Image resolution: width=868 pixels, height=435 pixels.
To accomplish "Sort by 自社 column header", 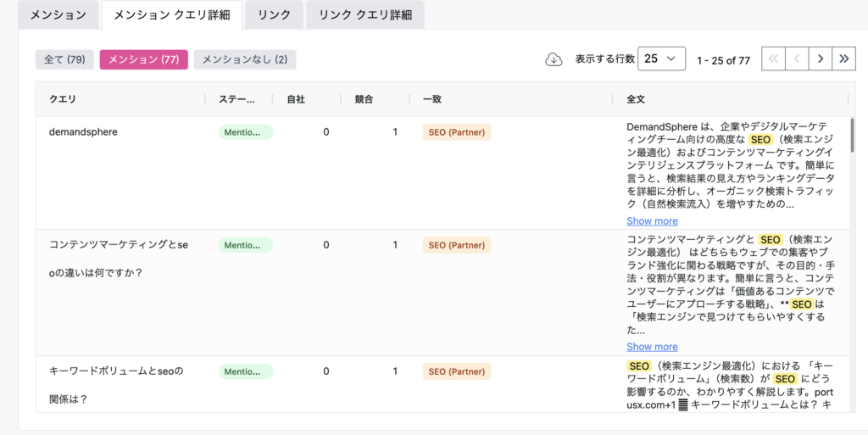I will 296,99.
